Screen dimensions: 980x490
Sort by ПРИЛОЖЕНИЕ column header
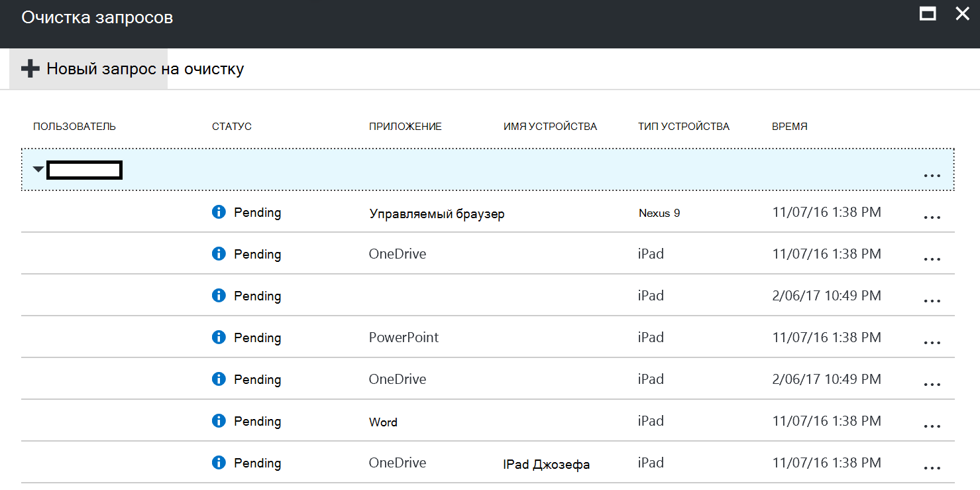(406, 127)
